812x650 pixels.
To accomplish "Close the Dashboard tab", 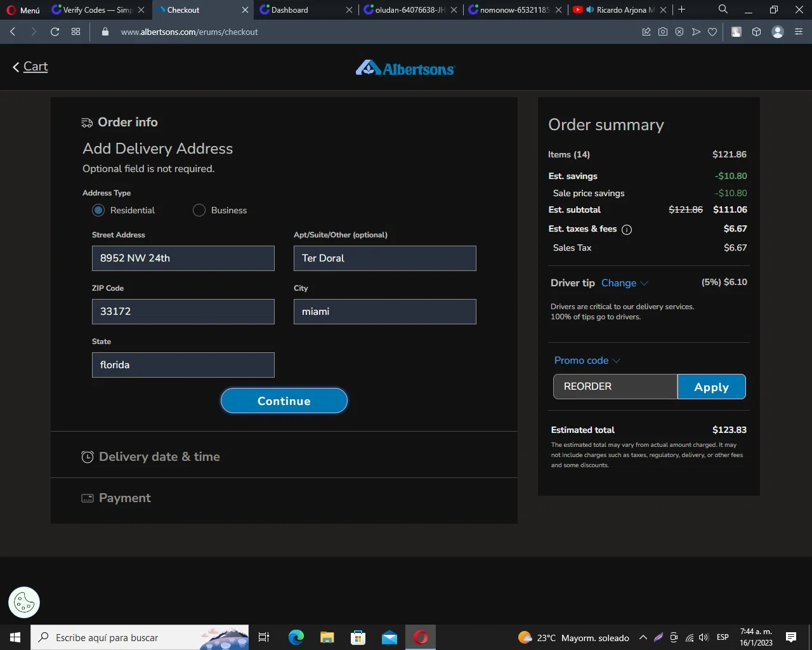I will pos(349,10).
